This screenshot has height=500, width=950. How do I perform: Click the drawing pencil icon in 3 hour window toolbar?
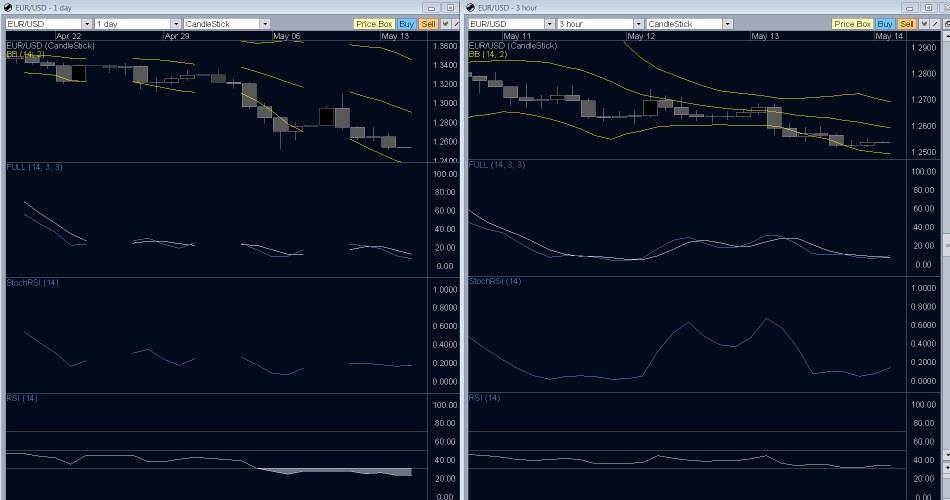point(935,24)
